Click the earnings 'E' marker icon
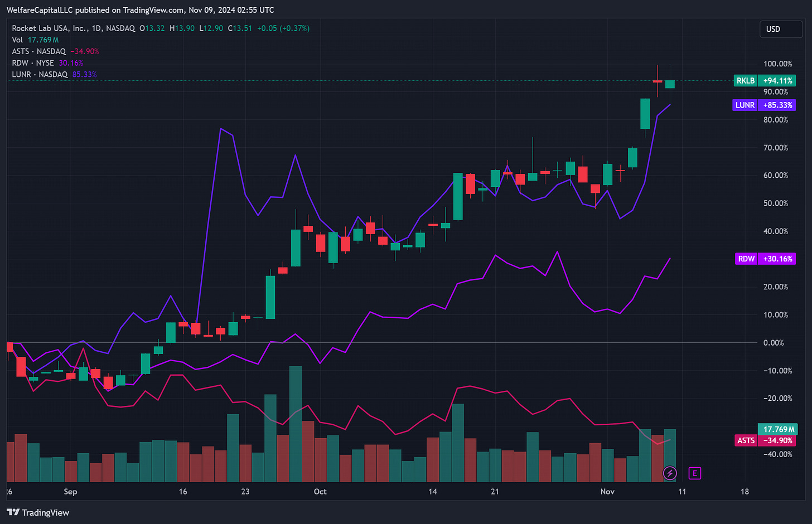812x524 pixels. [695, 473]
